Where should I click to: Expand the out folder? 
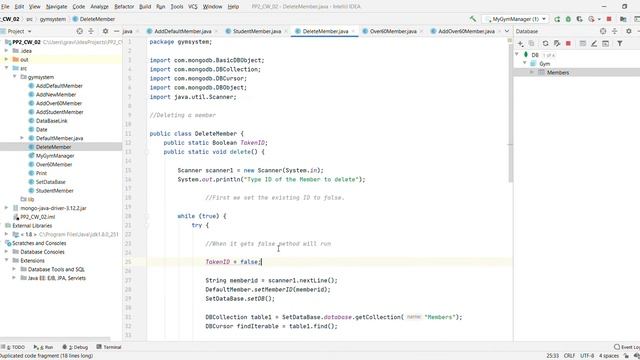tap(6, 60)
